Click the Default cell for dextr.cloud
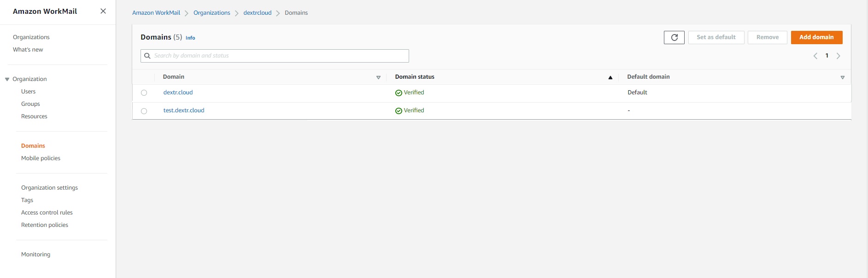 (x=637, y=93)
